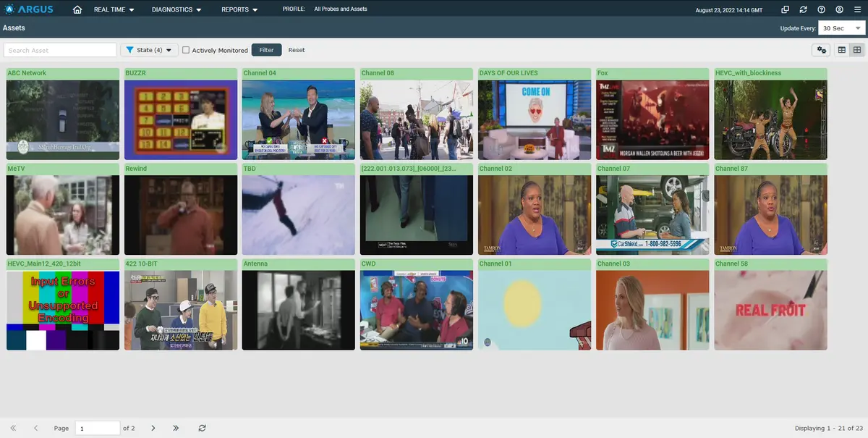Open the user account icon
Viewport: 868px width, 438px height.
(840, 10)
